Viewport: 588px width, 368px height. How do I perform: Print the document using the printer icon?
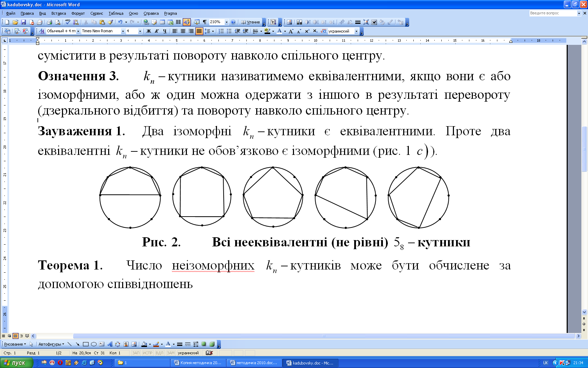tap(50, 22)
